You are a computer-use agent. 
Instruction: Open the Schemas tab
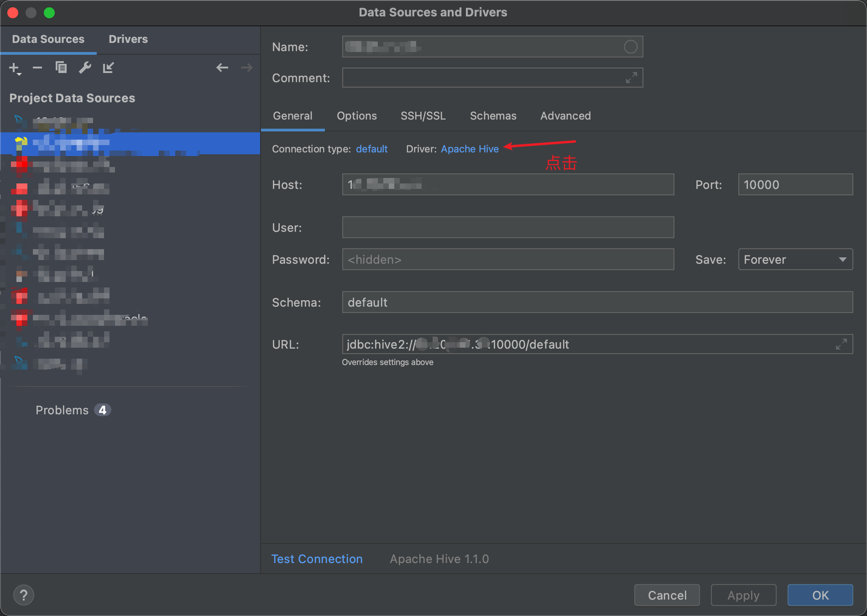tap(493, 116)
